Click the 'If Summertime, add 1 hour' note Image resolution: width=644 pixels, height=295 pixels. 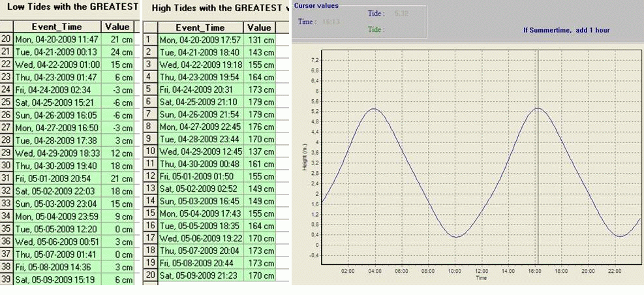[566, 30]
